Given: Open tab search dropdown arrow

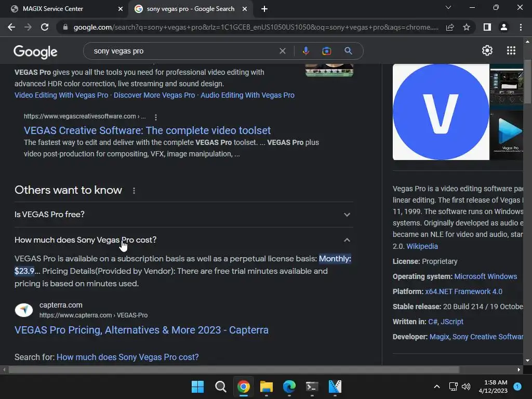Looking at the screenshot, I should [x=448, y=7].
